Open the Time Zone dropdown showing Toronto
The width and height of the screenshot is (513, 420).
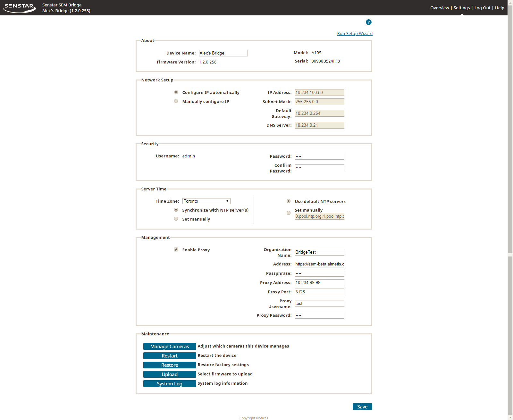[x=206, y=201]
